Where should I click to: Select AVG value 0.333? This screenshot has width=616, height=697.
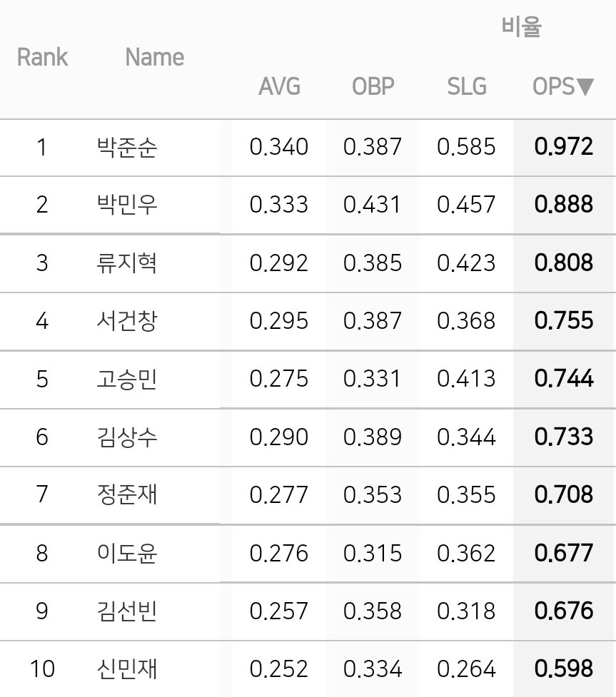tap(279, 205)
